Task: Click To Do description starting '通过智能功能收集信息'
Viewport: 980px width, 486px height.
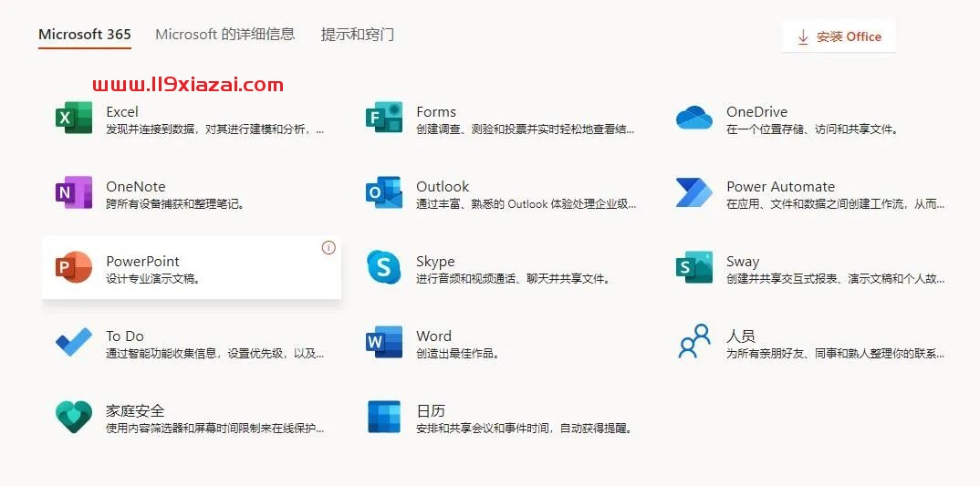Action: click(x=215, y=354)
